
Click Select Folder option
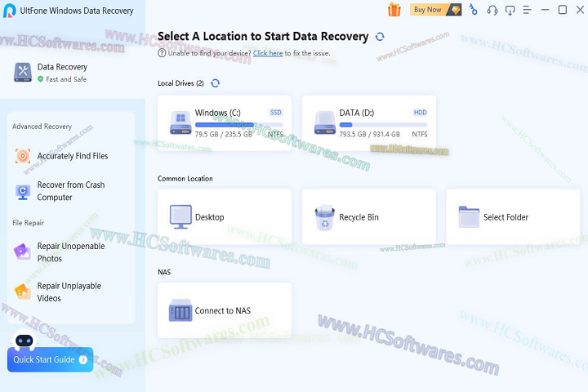[514, 216]
